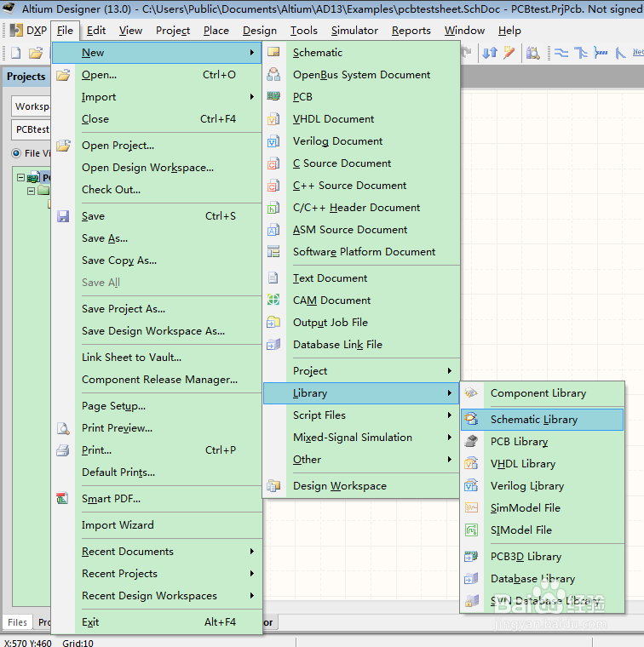
Task: Click the Output Job File icon
Action: point(273,323)
